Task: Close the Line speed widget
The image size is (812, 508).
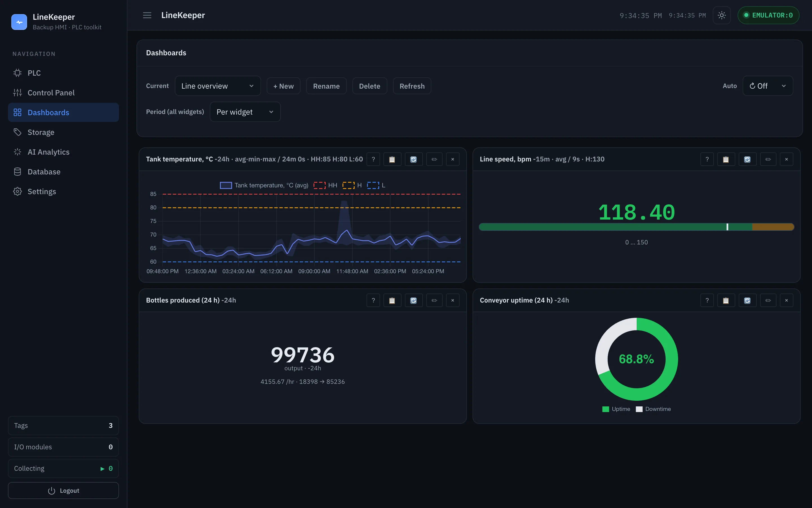Action: coord(787,159)
